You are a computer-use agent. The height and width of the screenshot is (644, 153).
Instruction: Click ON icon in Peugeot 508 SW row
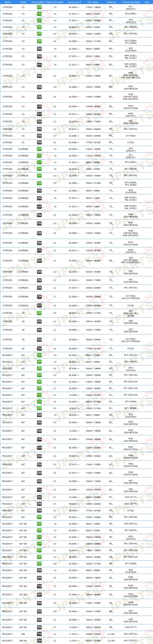click(39, 641)
